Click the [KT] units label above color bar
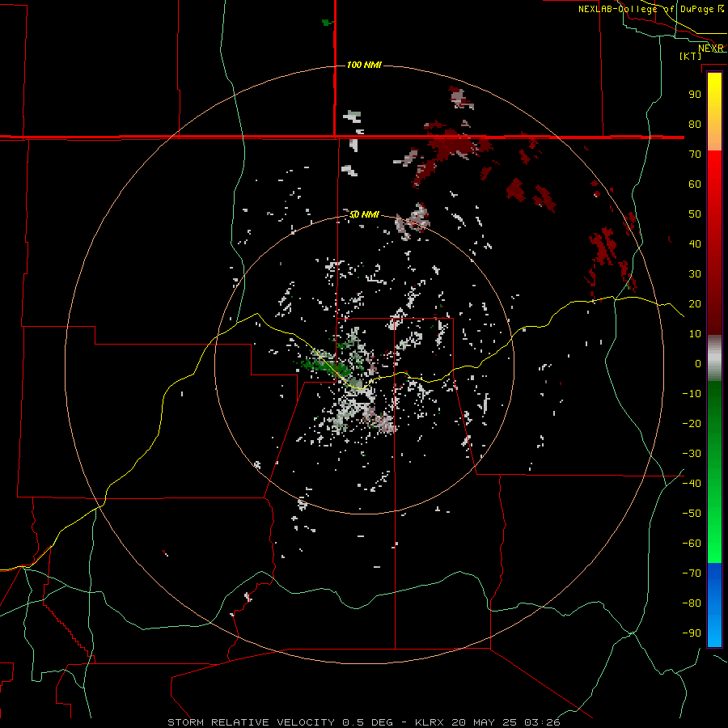This screenshot has height=728, width=728. (691, 56)
